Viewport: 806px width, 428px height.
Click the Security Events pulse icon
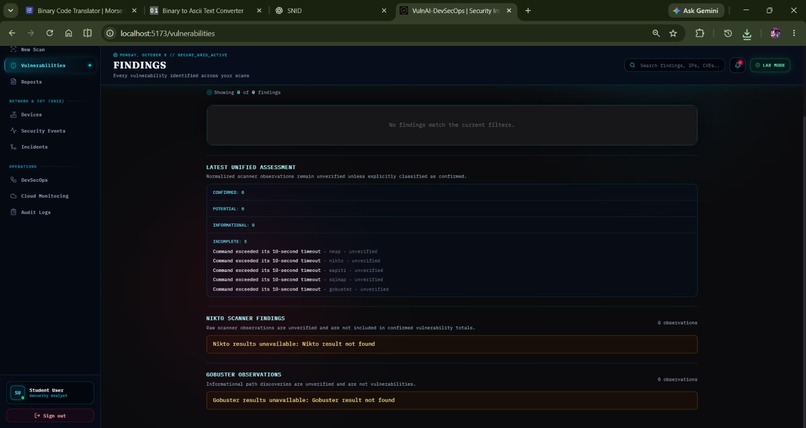tap(13, 131)
